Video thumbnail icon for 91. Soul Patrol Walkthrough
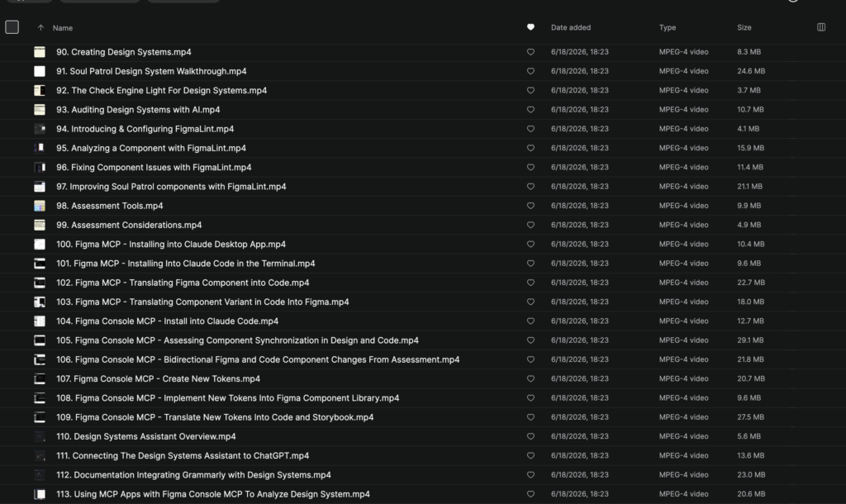 [40, 71]
